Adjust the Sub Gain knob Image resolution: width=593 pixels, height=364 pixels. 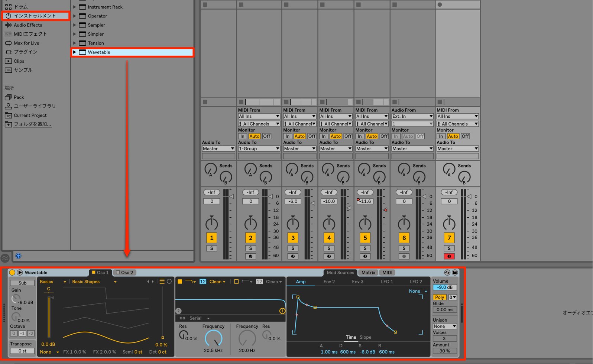(16, 298)
